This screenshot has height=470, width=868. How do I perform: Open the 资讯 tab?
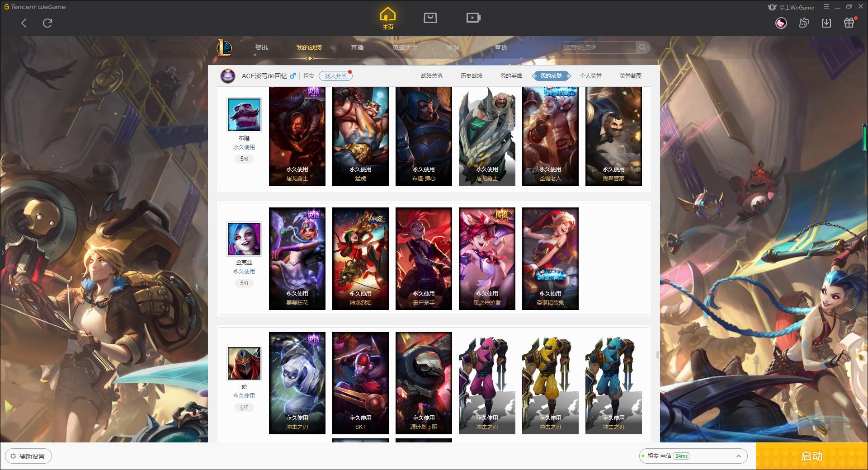[261, 47]
